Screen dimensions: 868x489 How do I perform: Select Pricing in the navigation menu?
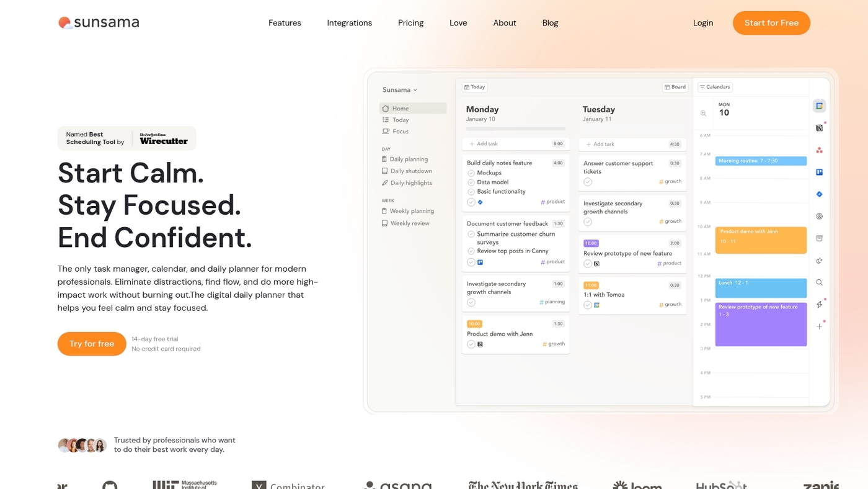pyautogui.click(x=410, y=22)
